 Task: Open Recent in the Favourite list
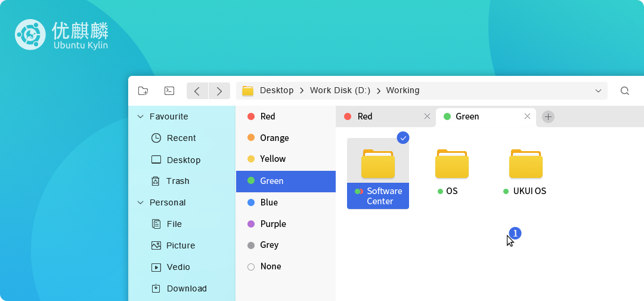(x=181, y=138)
